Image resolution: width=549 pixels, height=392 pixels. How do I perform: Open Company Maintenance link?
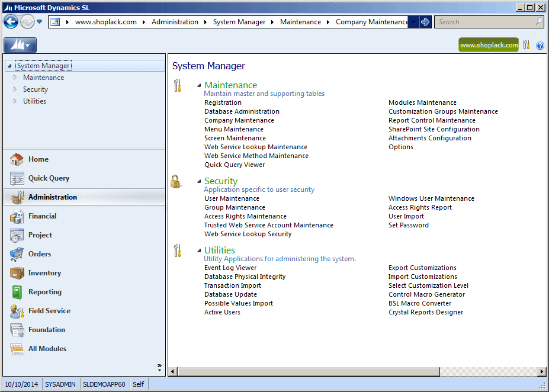point(239,120)
